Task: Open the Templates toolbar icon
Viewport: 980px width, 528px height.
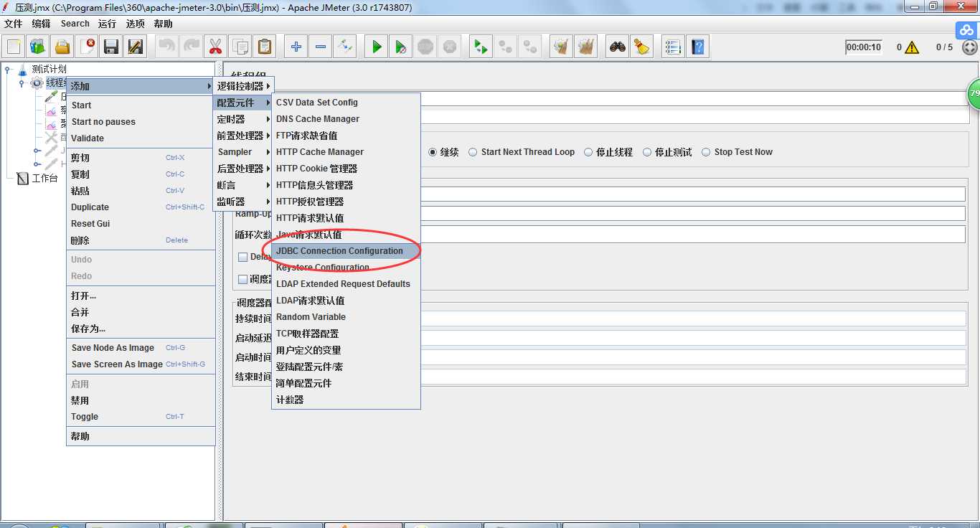Action: click(x=38, y=47)
